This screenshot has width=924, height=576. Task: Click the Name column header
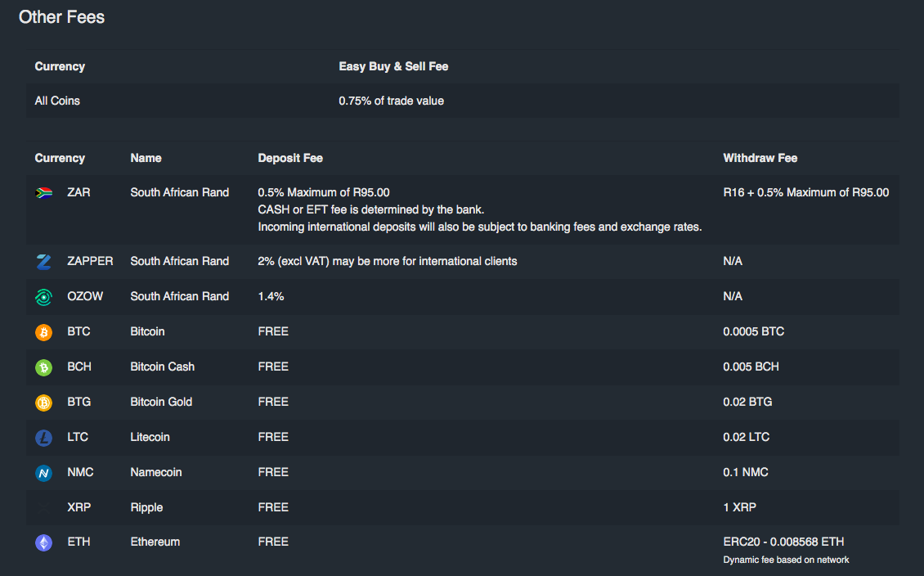146,158
